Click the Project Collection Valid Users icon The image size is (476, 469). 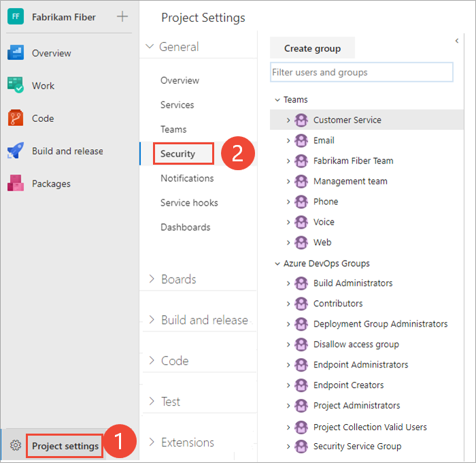click(x=301, y=427)
